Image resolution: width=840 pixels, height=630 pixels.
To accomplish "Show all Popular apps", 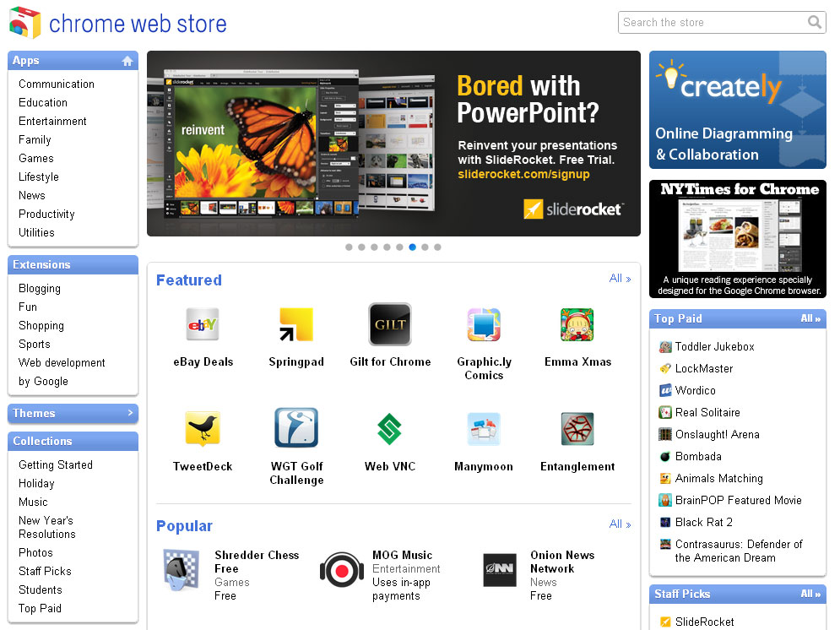I will point(620,524).
